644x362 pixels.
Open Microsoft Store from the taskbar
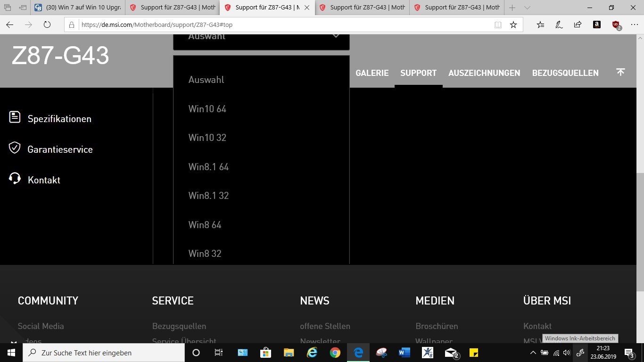point(265,353)
